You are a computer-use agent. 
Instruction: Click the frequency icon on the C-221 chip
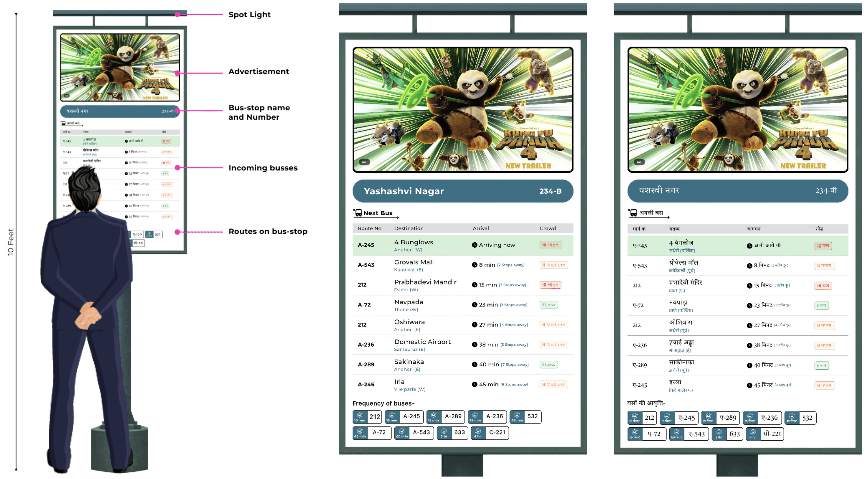[478, 431]
